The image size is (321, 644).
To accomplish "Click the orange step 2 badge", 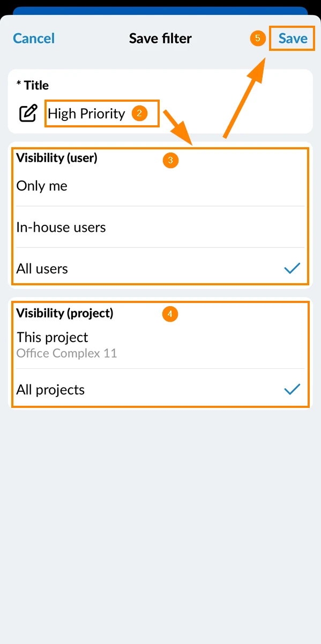I will coord(139,113).
